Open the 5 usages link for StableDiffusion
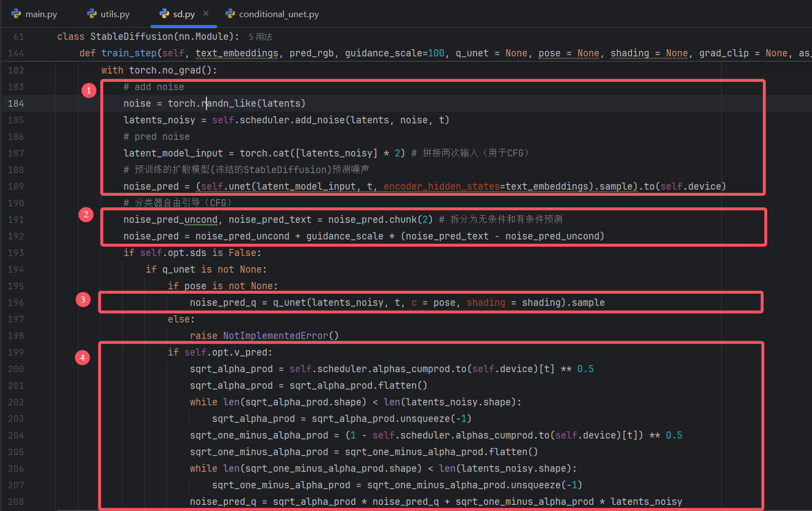This screenshot has width=812, height=511. (260, 36)
